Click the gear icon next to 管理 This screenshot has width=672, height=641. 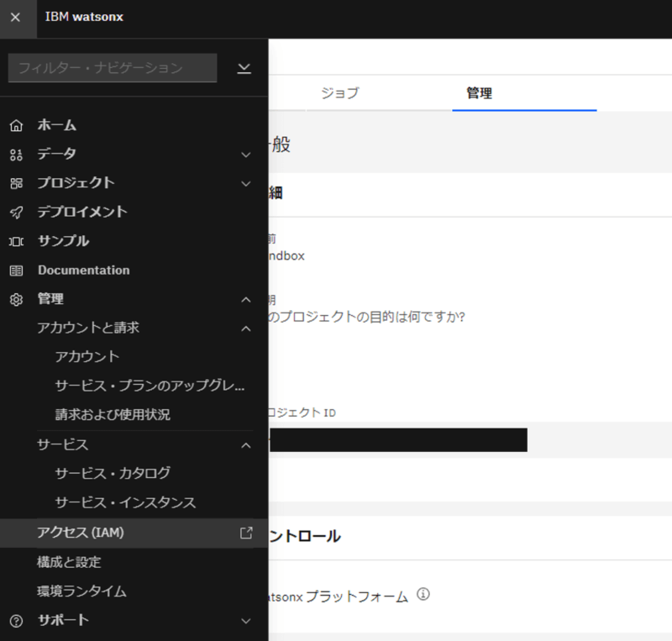(16, 300)
